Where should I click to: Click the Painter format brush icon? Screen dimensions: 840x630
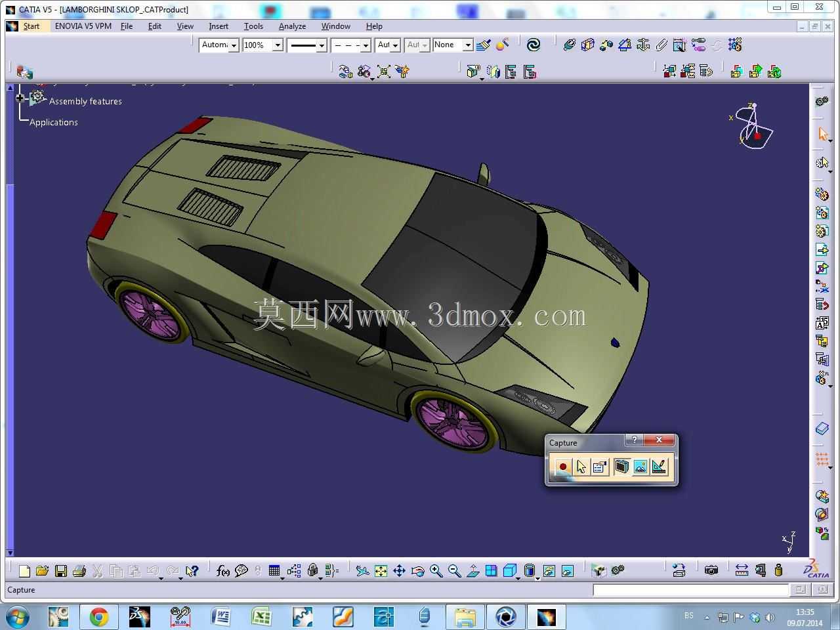pos(484,45)
